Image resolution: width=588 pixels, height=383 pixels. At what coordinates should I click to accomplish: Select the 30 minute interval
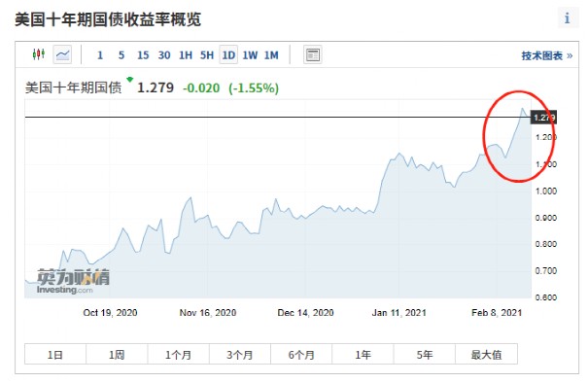(164, 55)
